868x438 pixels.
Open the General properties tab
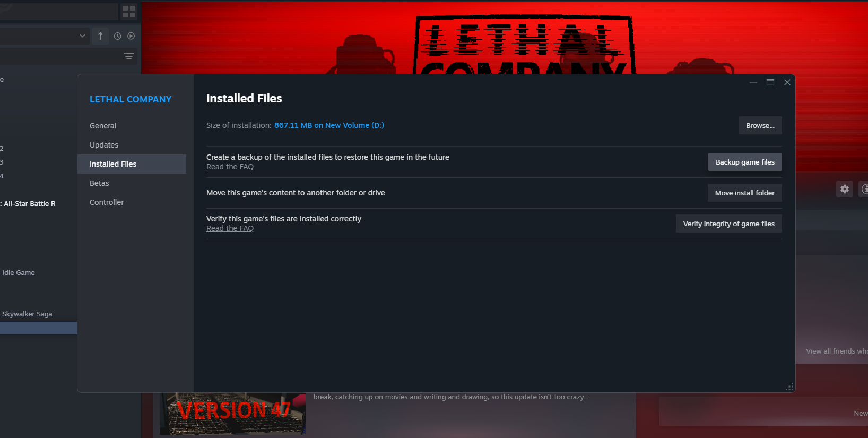point(103,126)
